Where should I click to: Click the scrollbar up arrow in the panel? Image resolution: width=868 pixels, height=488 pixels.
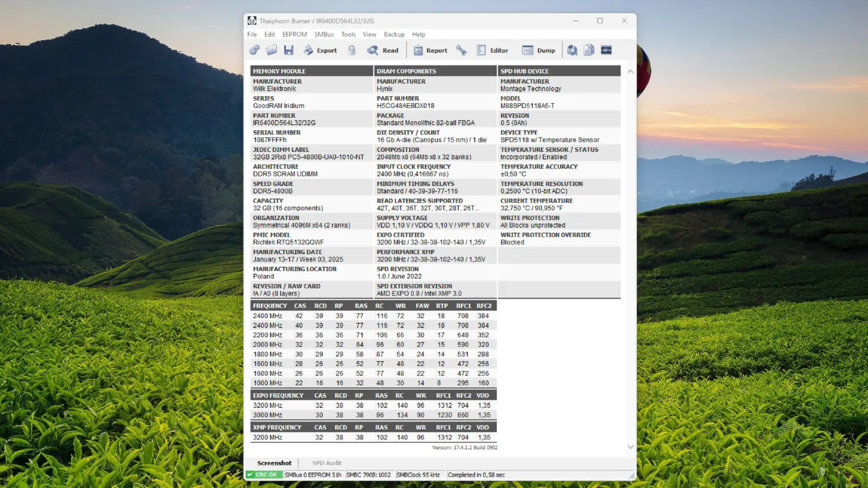(x=630, y=71)
